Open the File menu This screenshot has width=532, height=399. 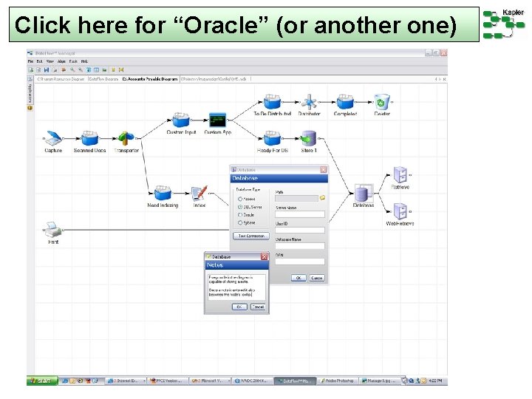pyautogui.click(x=30, y=61)
